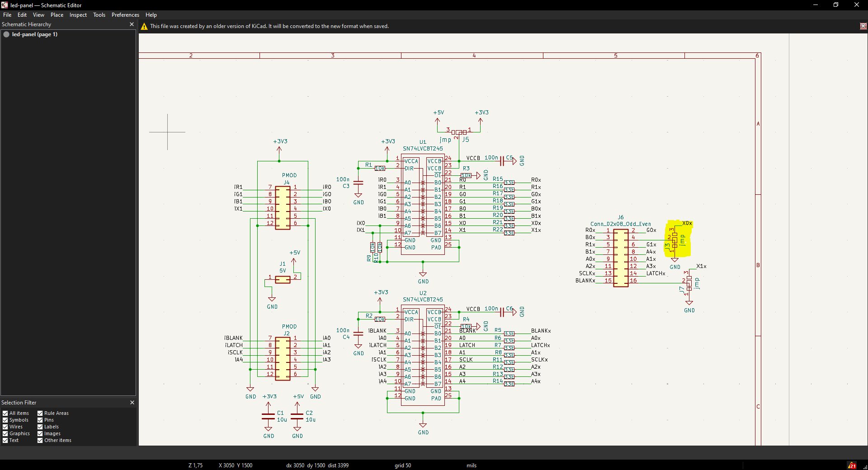The image size is (868, 470).
Task: Open the Preferences menu
Action: point(125,15)
